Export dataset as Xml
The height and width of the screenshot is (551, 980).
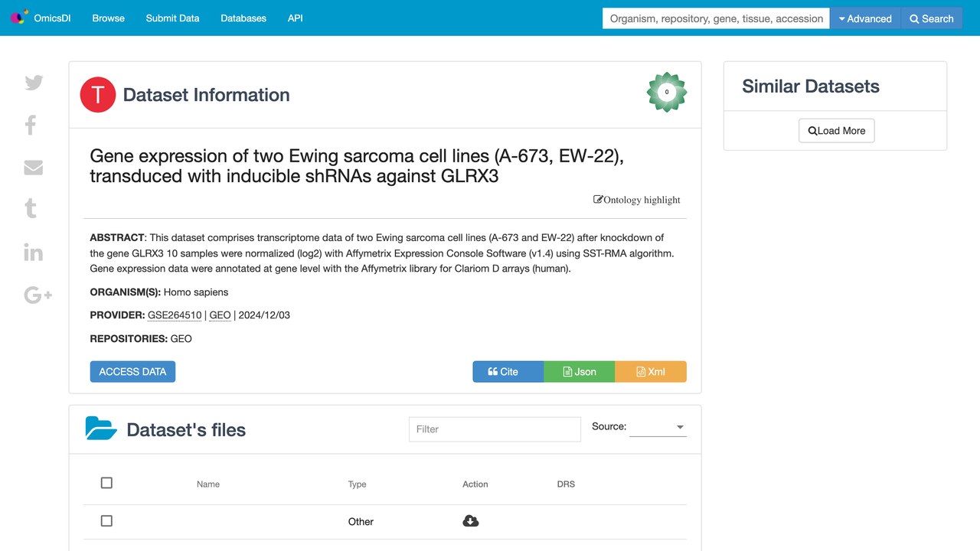pyautogui.click(x=651, y=372)
